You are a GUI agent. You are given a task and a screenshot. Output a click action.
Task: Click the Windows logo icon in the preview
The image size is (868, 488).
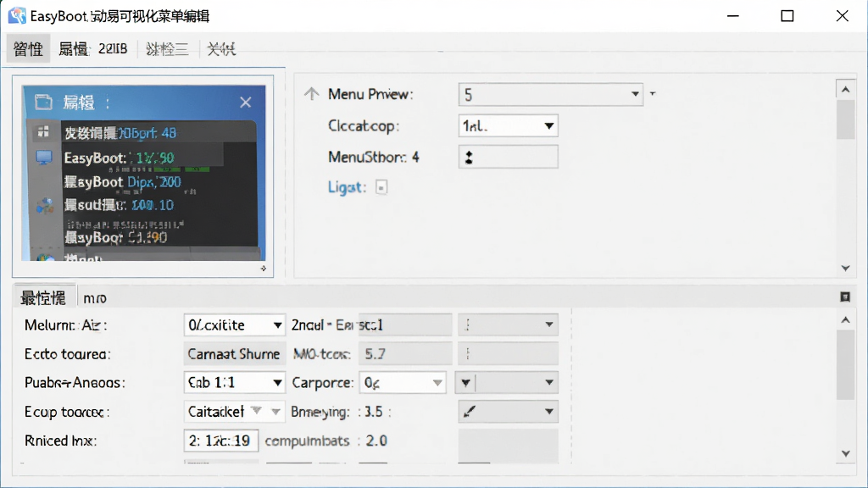(x=44, y=131)
